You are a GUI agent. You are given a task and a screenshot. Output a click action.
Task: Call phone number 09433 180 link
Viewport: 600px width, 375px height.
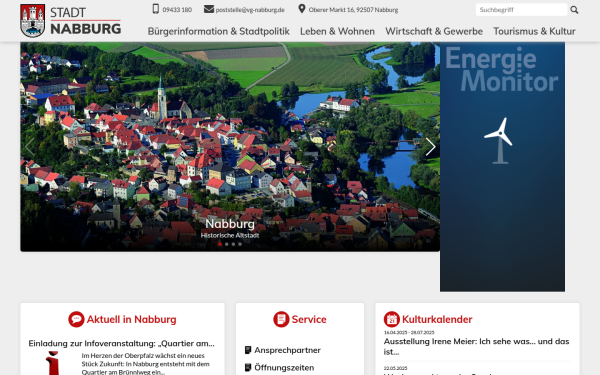[177, 10]
